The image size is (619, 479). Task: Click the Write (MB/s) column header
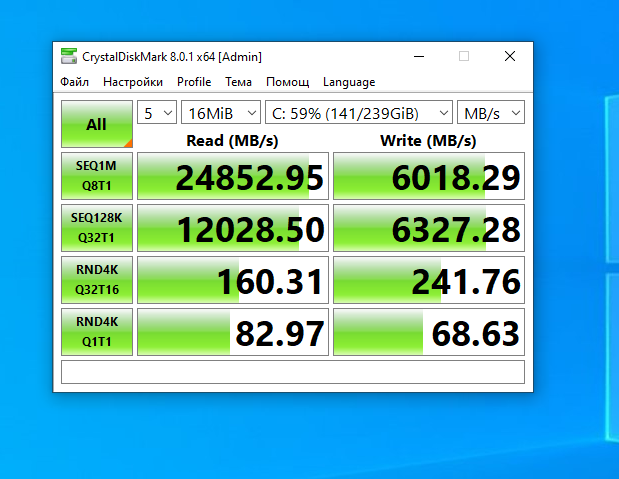point(428,141)
